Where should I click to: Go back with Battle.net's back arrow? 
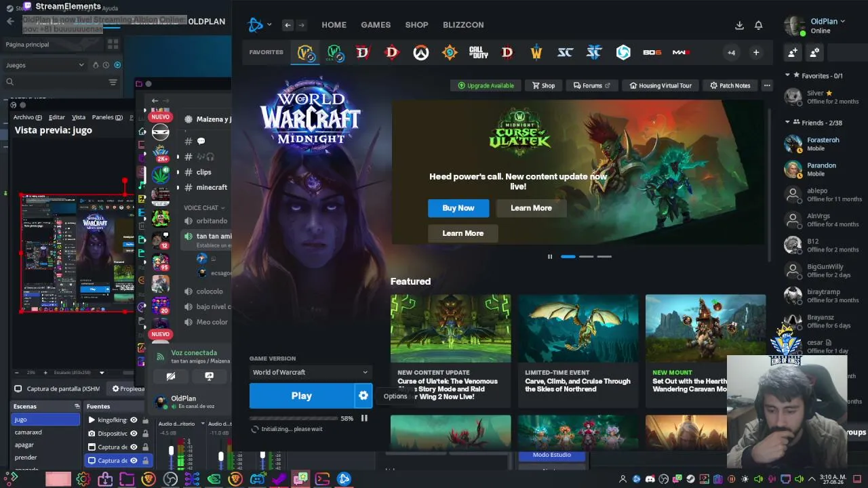point(288,25)
